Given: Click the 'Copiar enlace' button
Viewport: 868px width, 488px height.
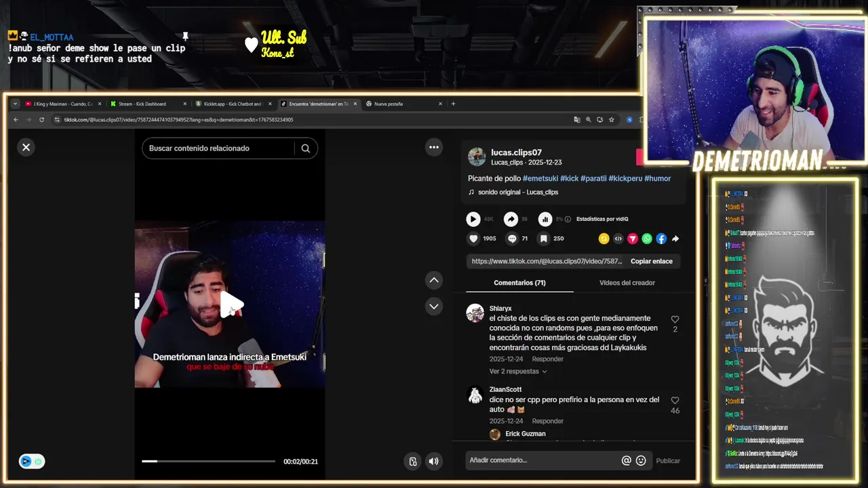Looking at the screenshot, I should click(652, 261).
